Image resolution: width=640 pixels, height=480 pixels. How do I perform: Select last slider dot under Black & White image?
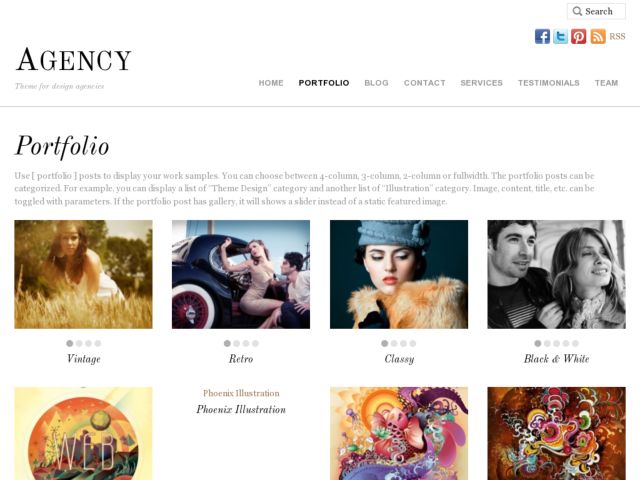[575, 343]
